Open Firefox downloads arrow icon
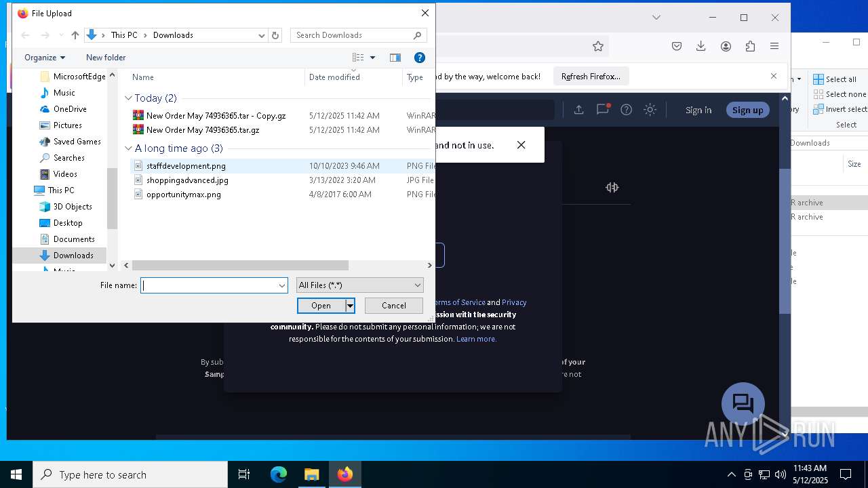Viewport: 868px width, 488px height. (x=701, y=46)
